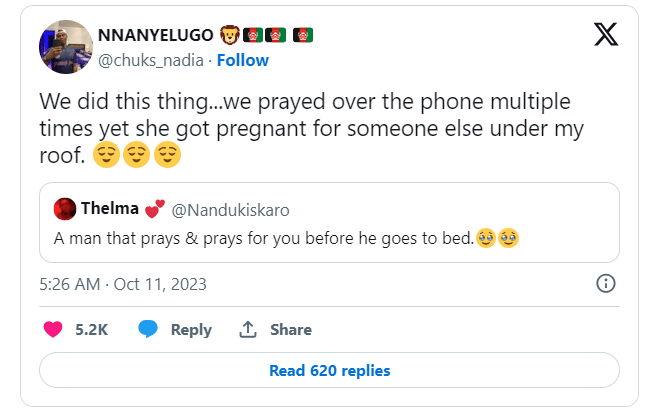Image resolution: width=652 pixels, height=414 pixels.
Task: Click the Share text label
Action: [x=291, y=329]
